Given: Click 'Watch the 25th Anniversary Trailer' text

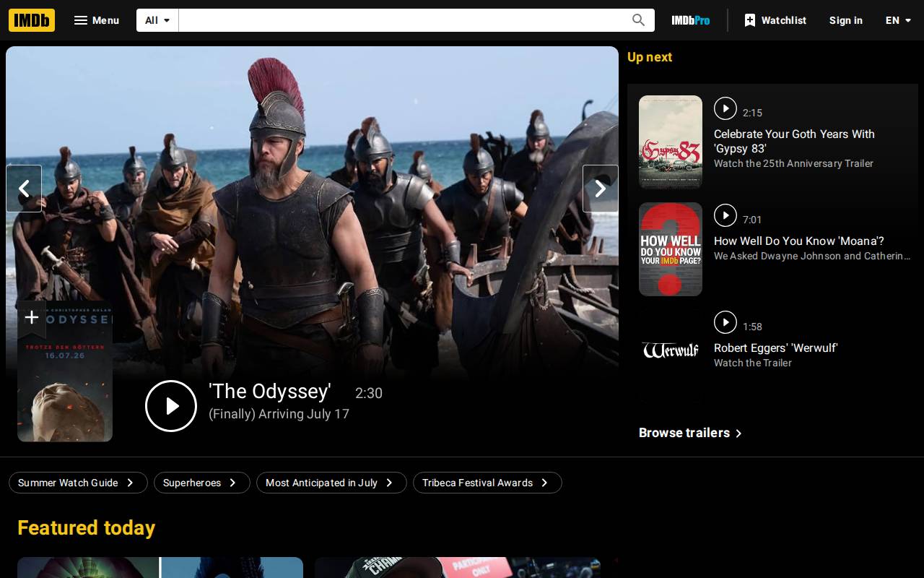Looking at the screenshot, I should tap(793, 163).
